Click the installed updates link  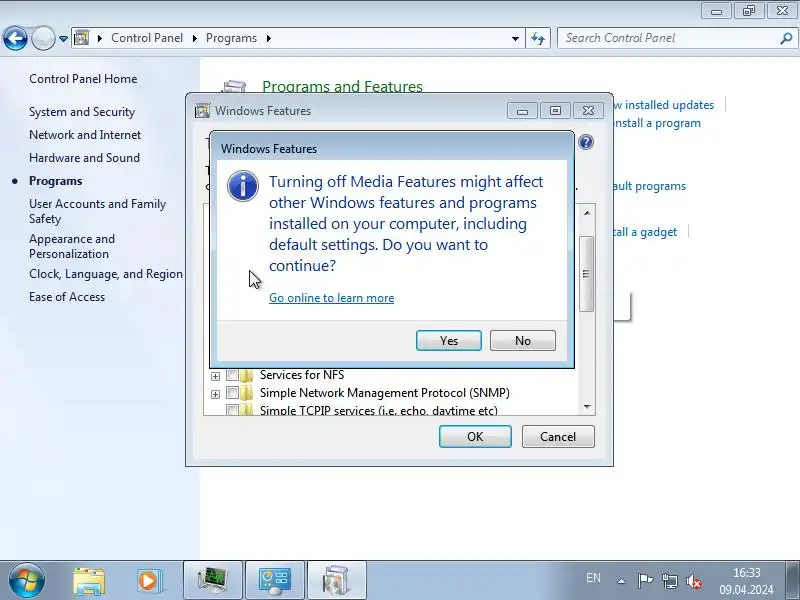(664, 105)
